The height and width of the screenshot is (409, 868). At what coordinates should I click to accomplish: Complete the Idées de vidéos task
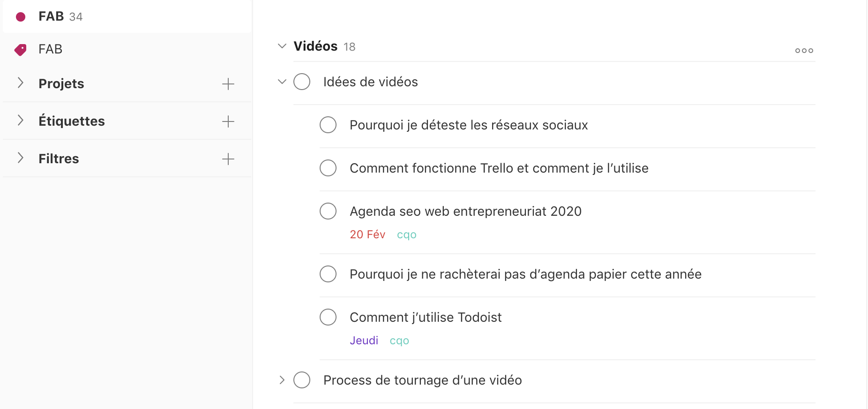click(x=302, y=82)
